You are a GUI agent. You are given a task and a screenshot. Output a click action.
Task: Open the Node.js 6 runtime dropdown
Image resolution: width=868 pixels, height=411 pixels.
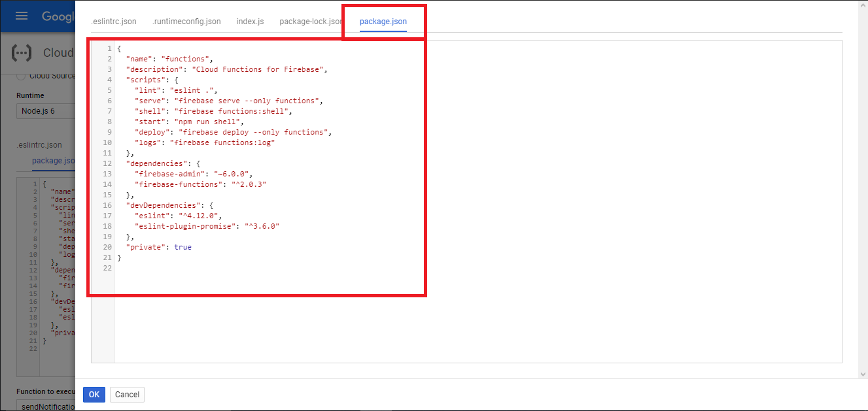[x=46, y=111]
